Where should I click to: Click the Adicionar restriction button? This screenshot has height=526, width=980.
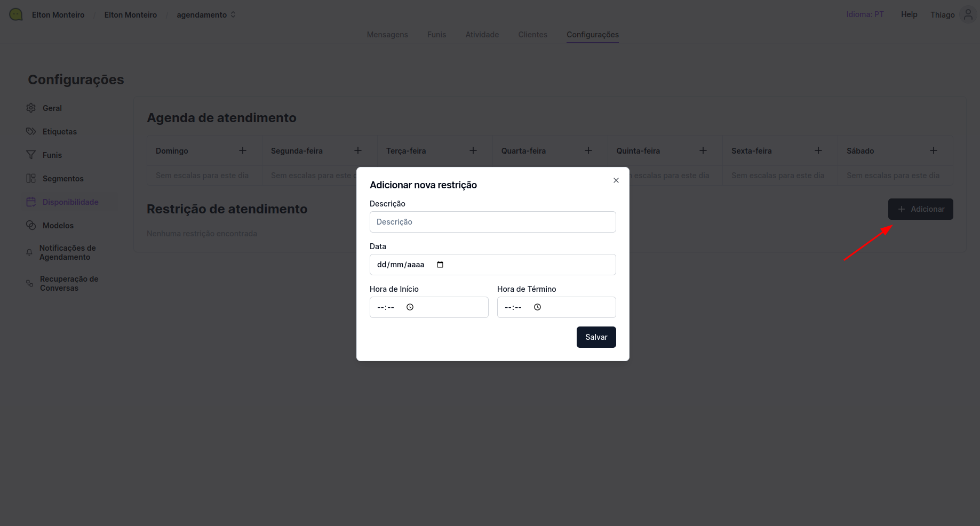tap(920, 209)
